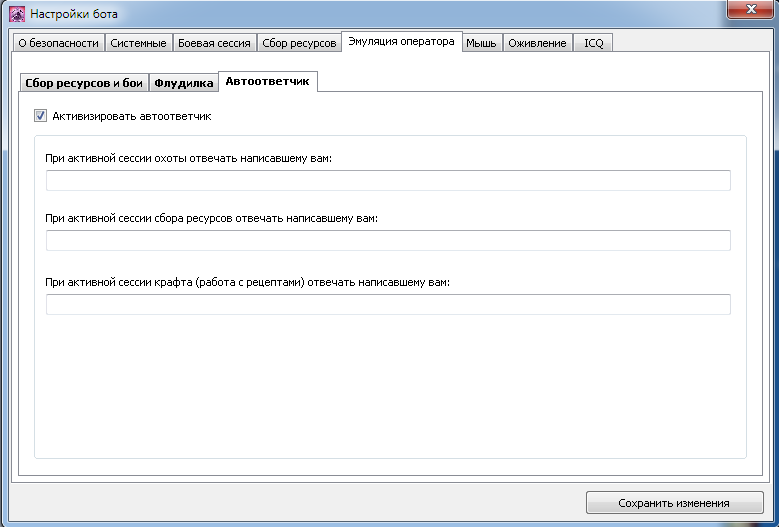The image size is (779, 527).
Task: Switch to the Флудилка sub-tab
Action: coord(184,83)
